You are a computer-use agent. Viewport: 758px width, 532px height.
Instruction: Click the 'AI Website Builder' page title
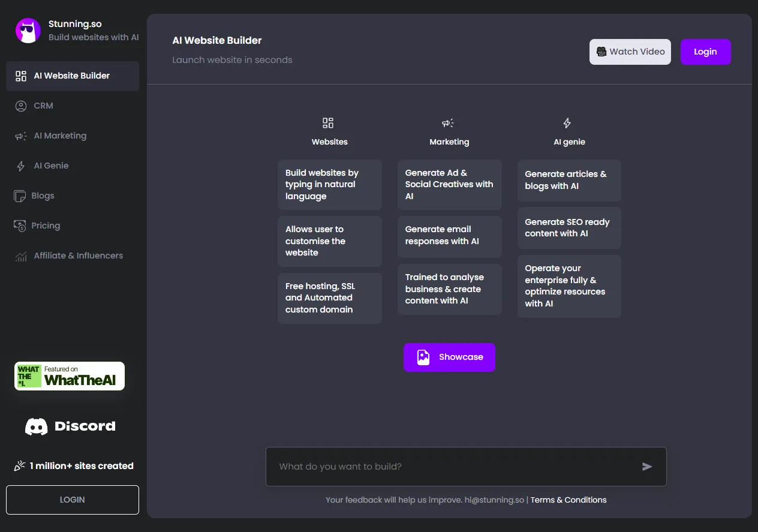(217, 41)
